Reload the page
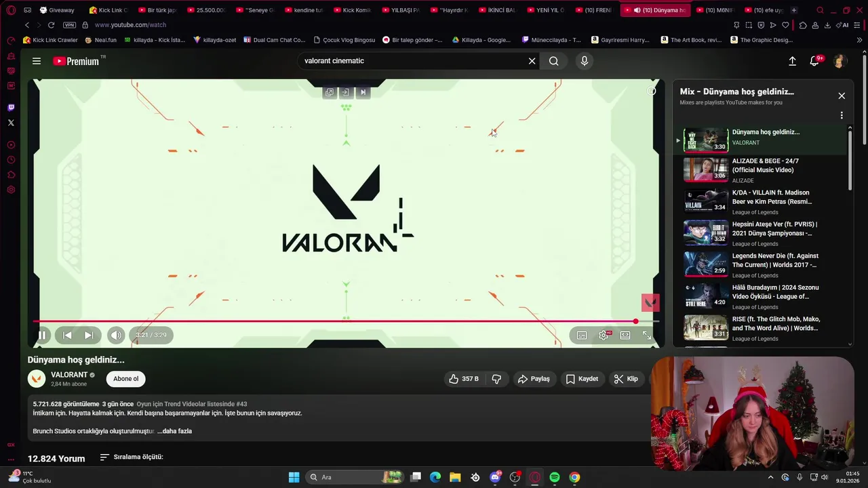 [x=53, y=25]
